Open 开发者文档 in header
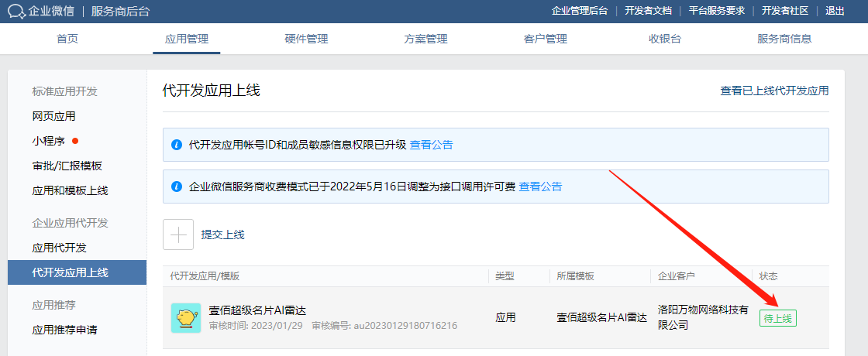The width and height of the screenshot is (868, 356). click(x=648, y=11)
